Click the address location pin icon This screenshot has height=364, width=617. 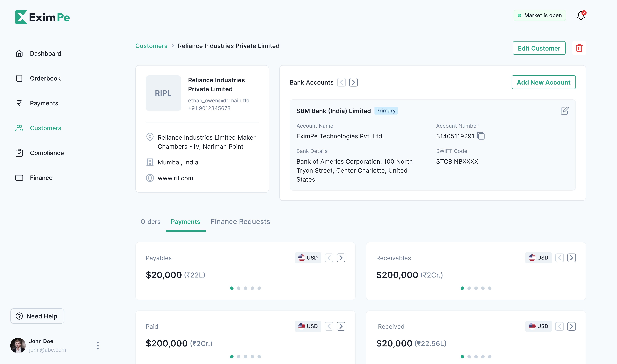(x=150, y=137)
